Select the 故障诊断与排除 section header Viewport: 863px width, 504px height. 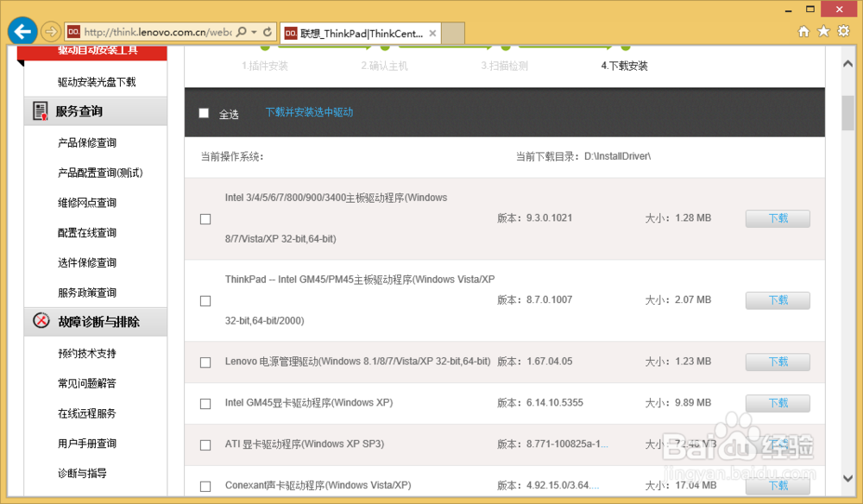pos(96,321)
